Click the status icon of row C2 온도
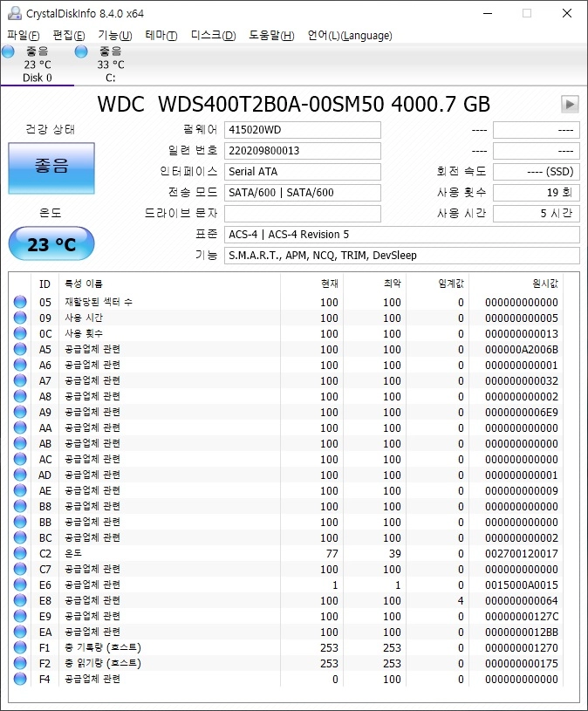This screenshot has height=711, width=588. (20, 553)
